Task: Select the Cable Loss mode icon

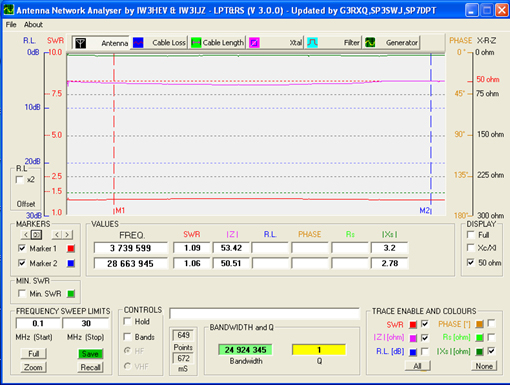Action: [x=138, y=43]
